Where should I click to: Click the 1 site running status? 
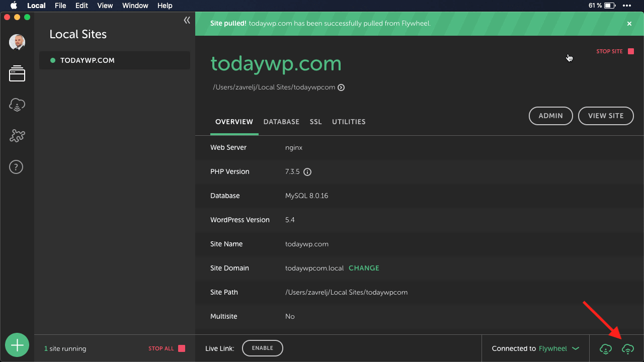[65, 348]
